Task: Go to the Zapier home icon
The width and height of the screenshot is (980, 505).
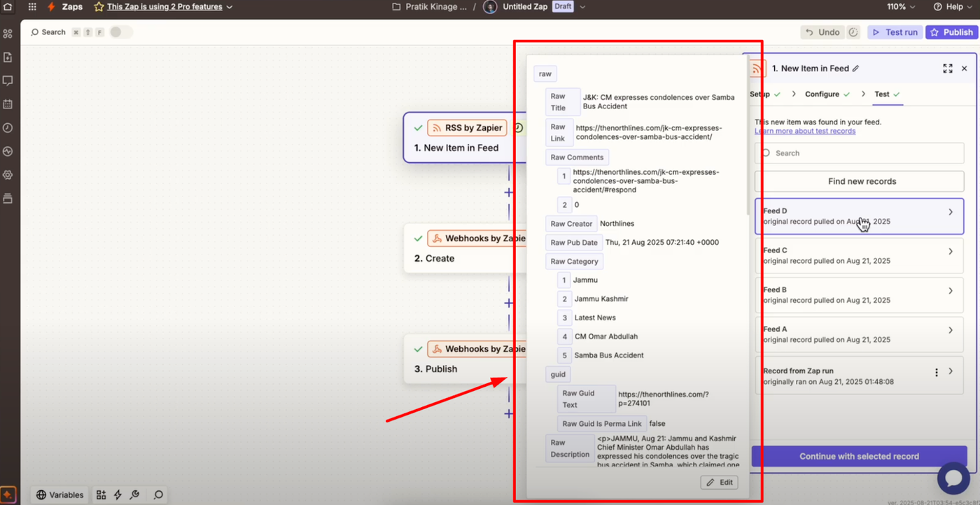Action: pyautogui.click(x=8, y=7)
